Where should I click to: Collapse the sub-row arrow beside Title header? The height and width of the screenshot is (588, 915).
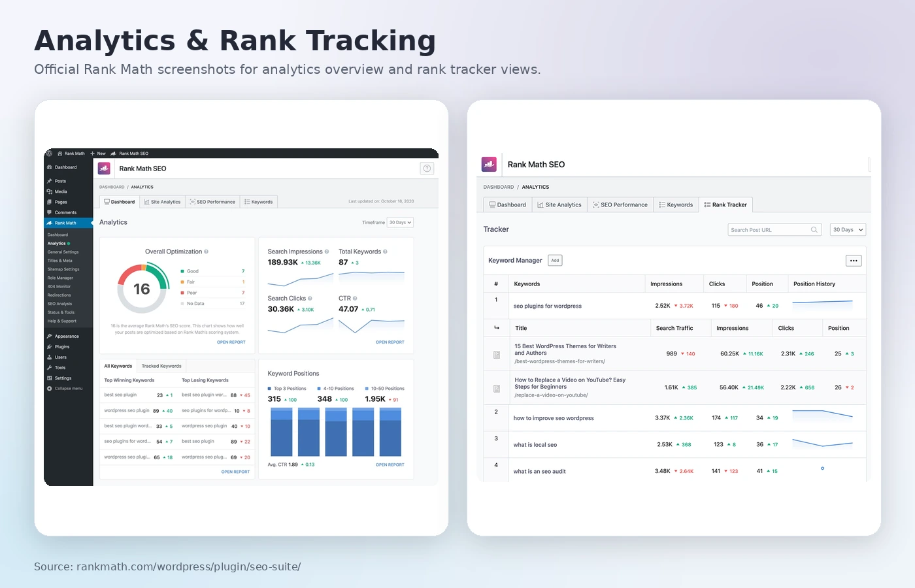(497, 328)
